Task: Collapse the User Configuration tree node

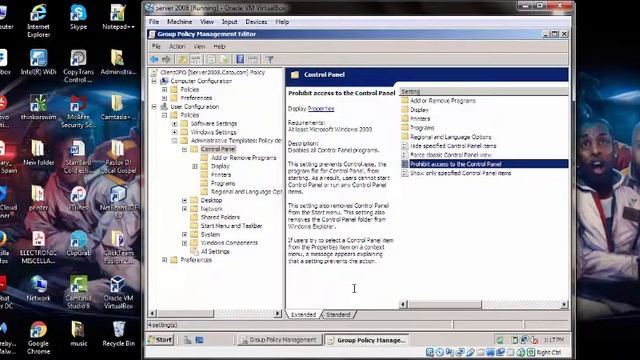Action: click(x=154, y=107)
